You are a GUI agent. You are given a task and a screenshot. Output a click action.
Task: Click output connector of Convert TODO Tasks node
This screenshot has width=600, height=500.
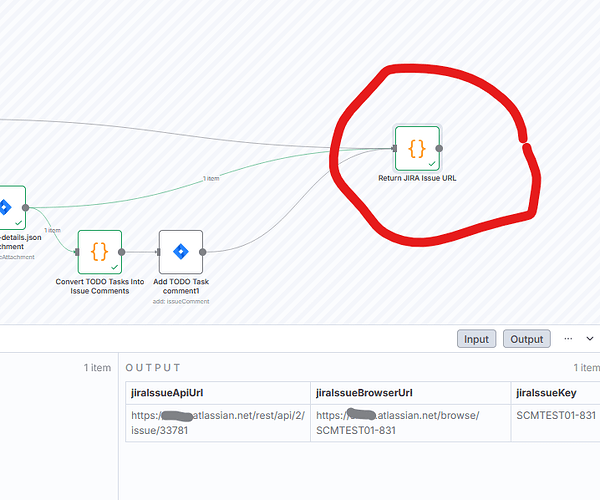click(122, 252)
